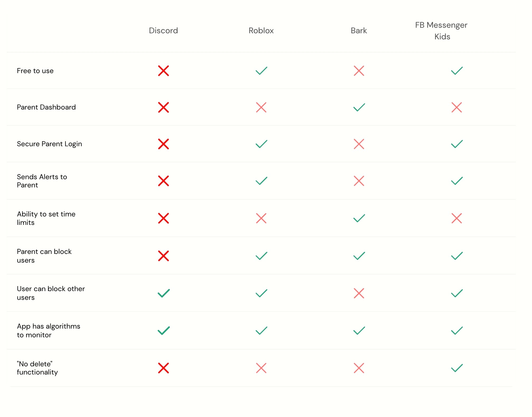Viewport: 532px width, 417px height.
Task: Click Roblox's checkmark for Free to use
Action: pos(261,71)
